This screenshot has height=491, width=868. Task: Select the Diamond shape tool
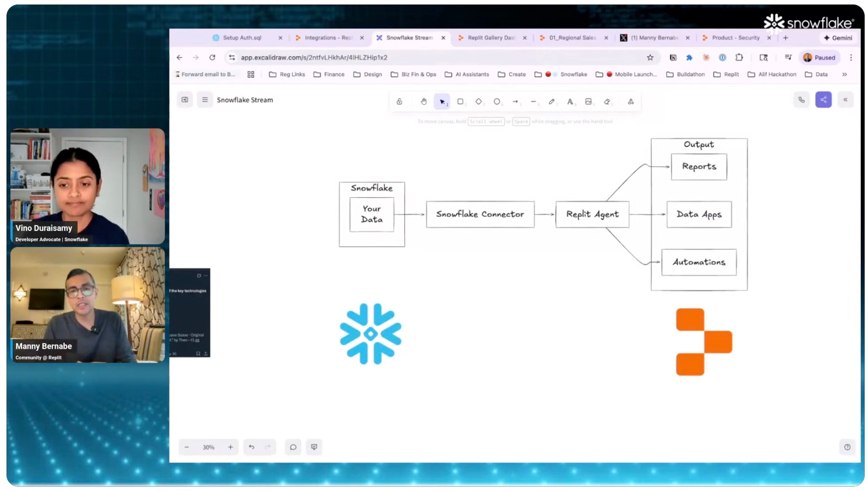[x=478, y=101]
